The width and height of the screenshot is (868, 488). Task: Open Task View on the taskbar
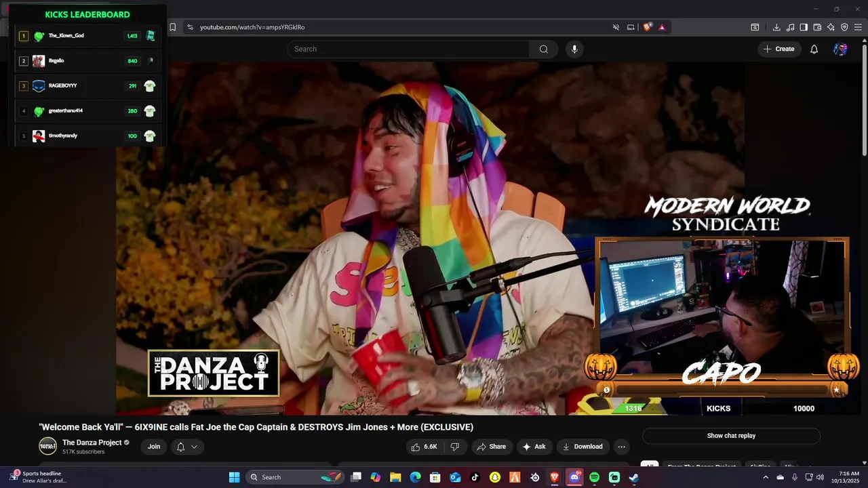(x=356, y=477)
